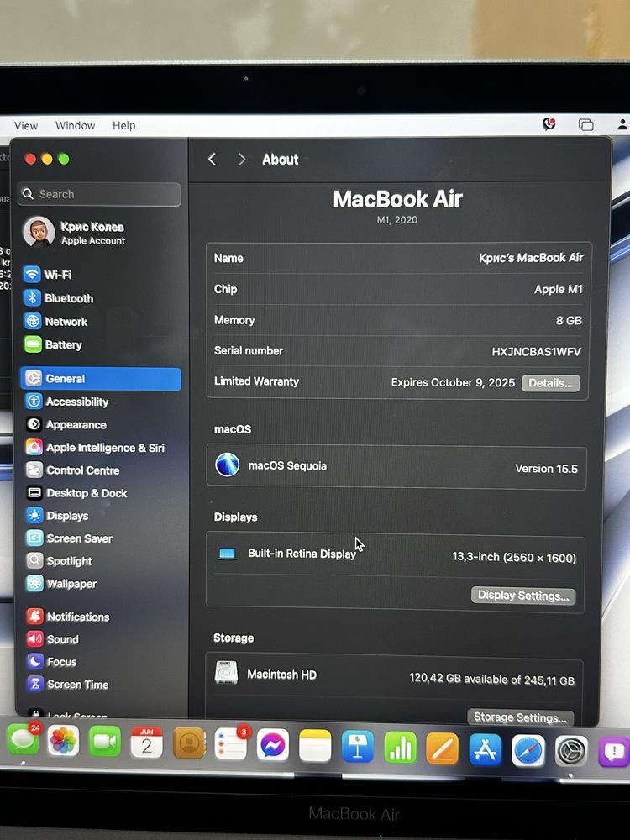
Task: Open the Help menu
Action: click(123, 125)
